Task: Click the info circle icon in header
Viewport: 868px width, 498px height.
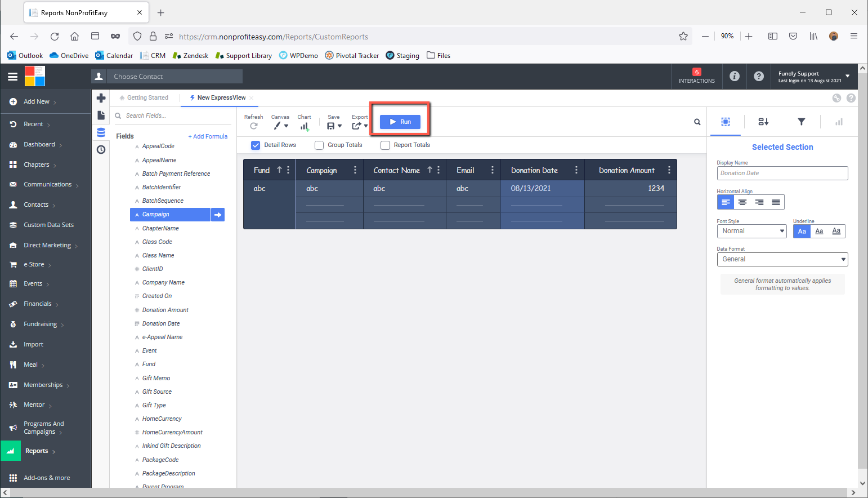Action: click(735, 76)
